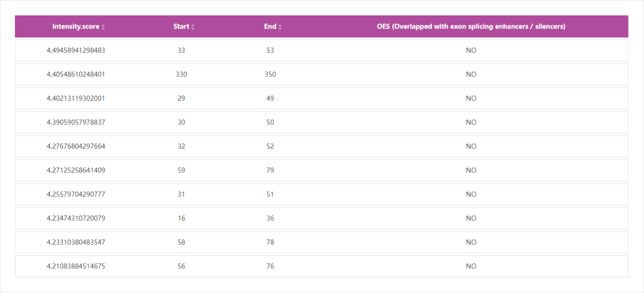The width and height of the screenshot is (644, 293).
Task: Select the score 4.23310380483547 cell
Action: [76, 242]
